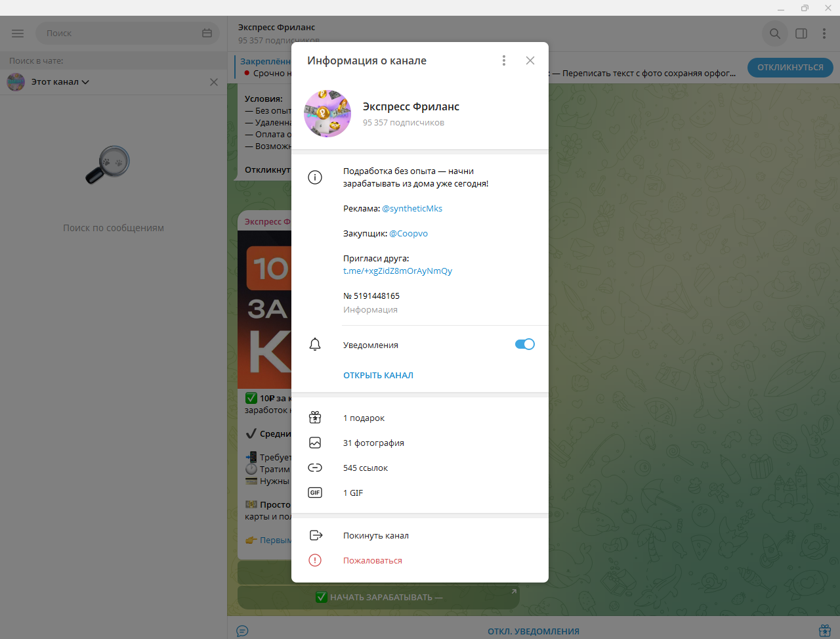Screen dimensions: 840x639
Task: Click 'Поиск по сообщениям' placeholder text
Action: click(114, 228)
